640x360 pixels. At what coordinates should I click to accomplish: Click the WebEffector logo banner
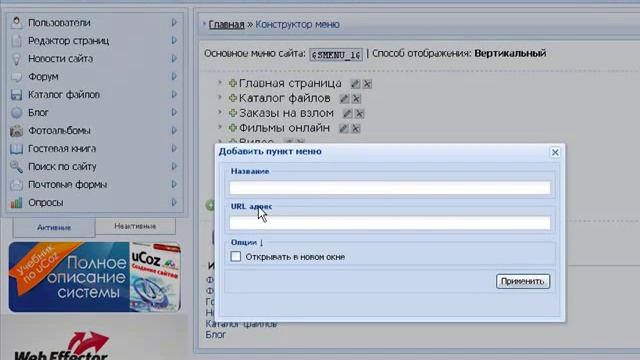[61, 346]
